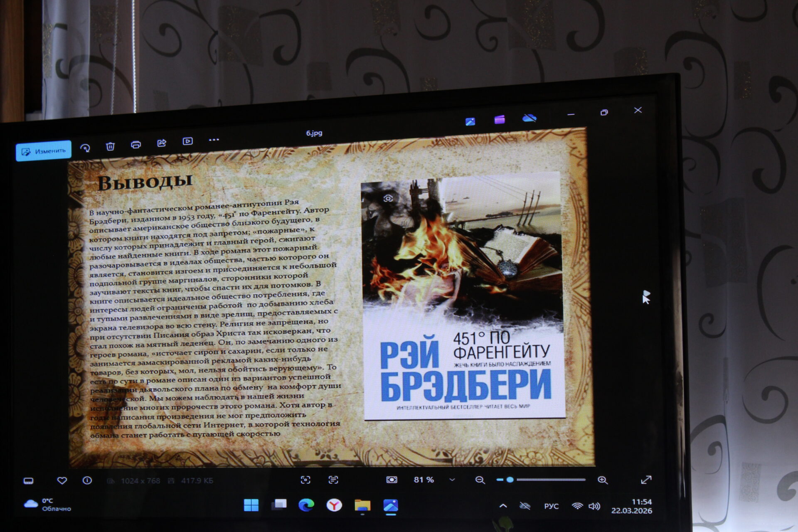This screenshot has width=798, height=532.
Task: Click the focus-frame icon in bottom bar
Action: 305,480
